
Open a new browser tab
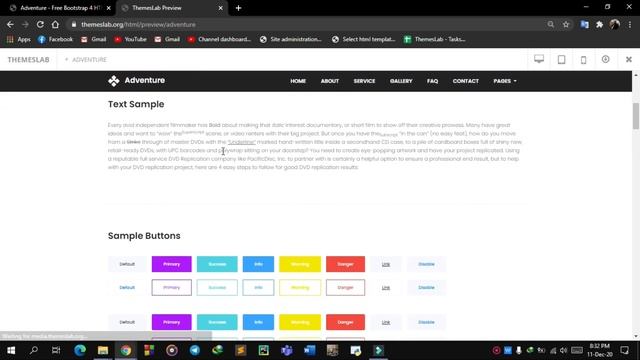pos(238,8)
